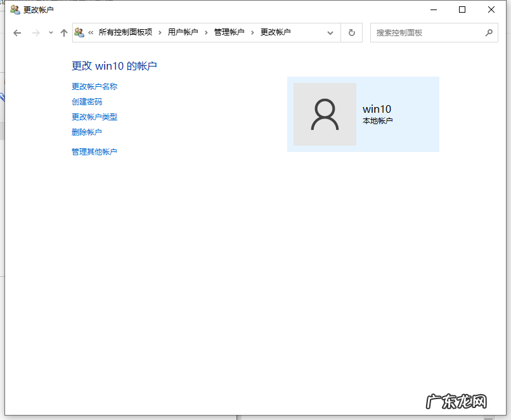Click the search magnifier icon
This screenshot has height=420, width=511.
pos(488,32)
